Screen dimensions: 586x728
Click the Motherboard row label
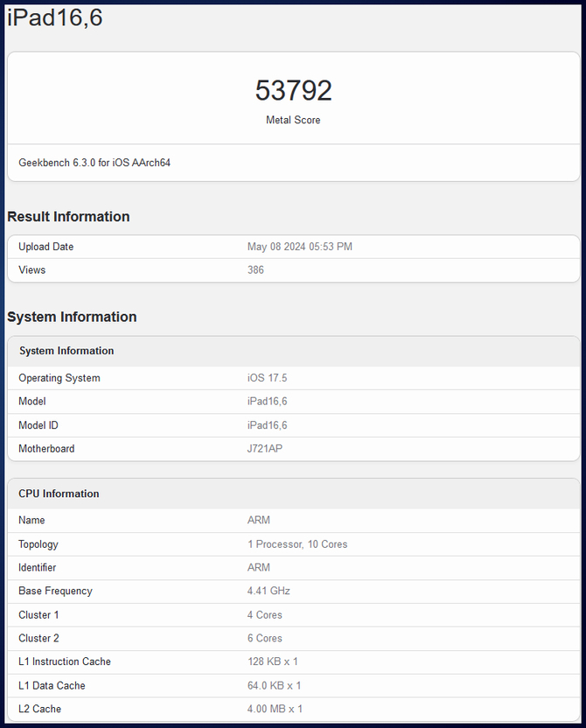coord(46,449)
